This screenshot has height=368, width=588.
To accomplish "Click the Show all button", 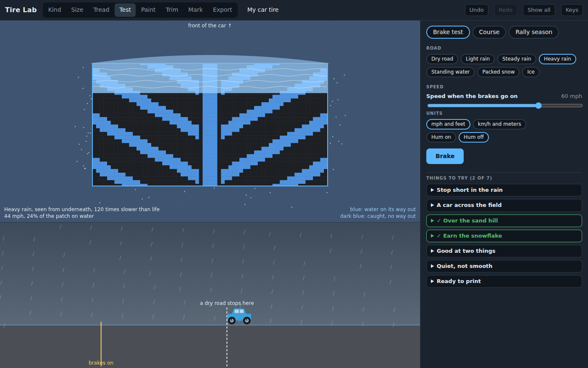I will (539, 10).
